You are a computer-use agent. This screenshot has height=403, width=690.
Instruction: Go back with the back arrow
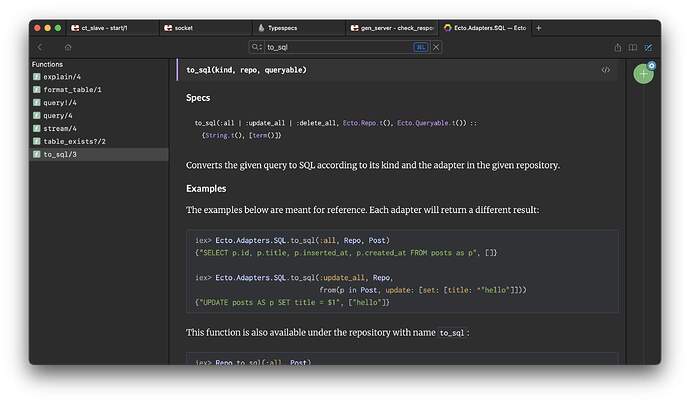[x=40, y=47]
